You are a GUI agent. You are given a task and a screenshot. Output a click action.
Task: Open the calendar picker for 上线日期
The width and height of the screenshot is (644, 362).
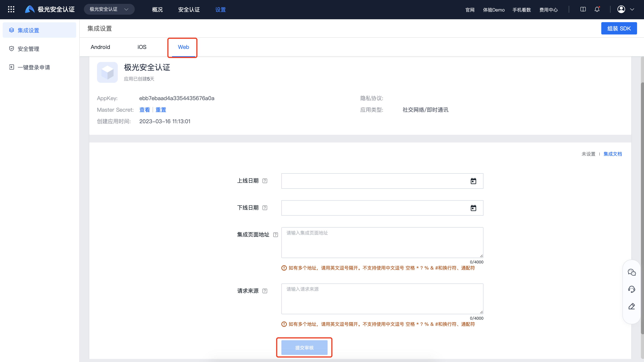(x=473, y=181)
